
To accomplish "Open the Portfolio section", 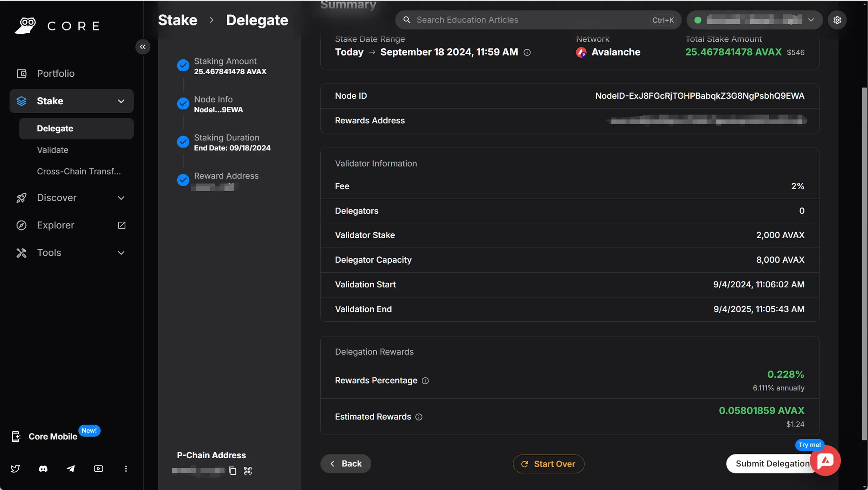I will [x=56, y=73].
